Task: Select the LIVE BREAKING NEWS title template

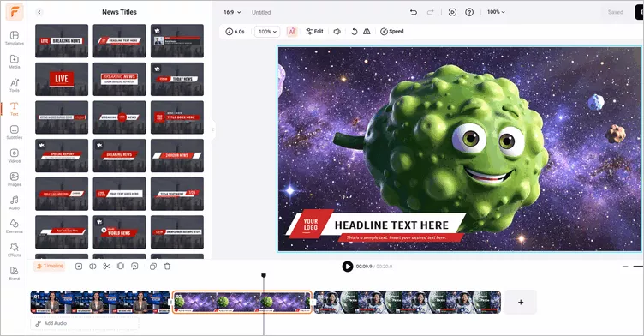Action: point(62,41)
